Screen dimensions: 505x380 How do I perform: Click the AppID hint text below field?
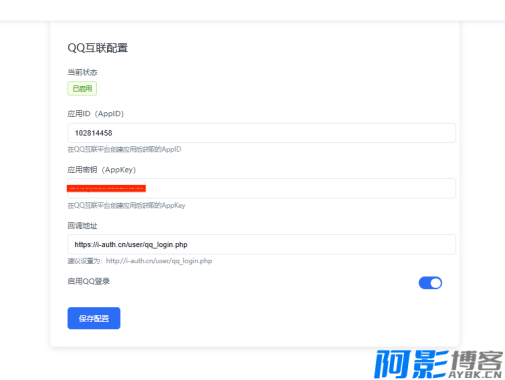point(124,149)
